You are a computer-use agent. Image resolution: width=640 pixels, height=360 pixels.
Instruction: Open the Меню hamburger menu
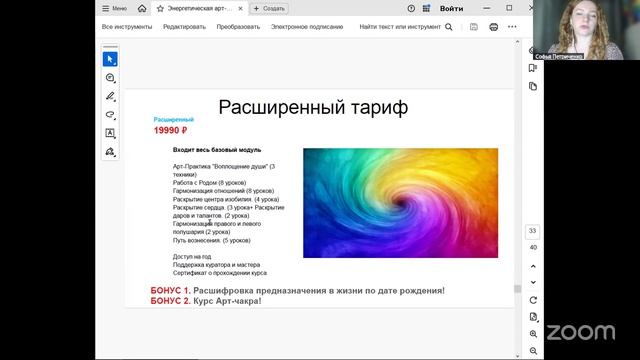[x=114, y=8]
